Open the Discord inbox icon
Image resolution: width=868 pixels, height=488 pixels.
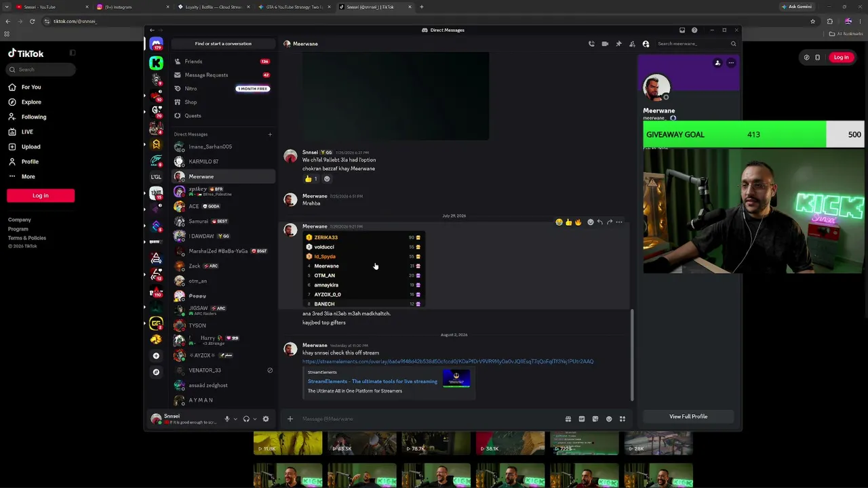tap(682, 30)
